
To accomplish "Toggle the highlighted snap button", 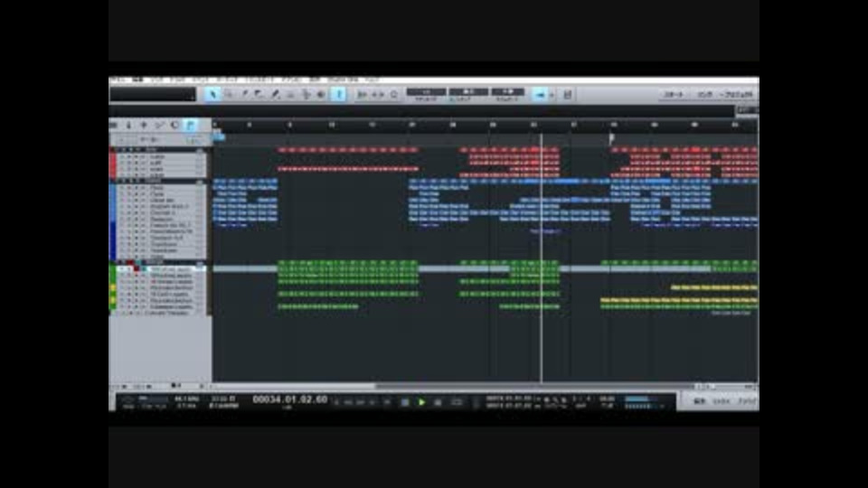I will tap(540, 95).
